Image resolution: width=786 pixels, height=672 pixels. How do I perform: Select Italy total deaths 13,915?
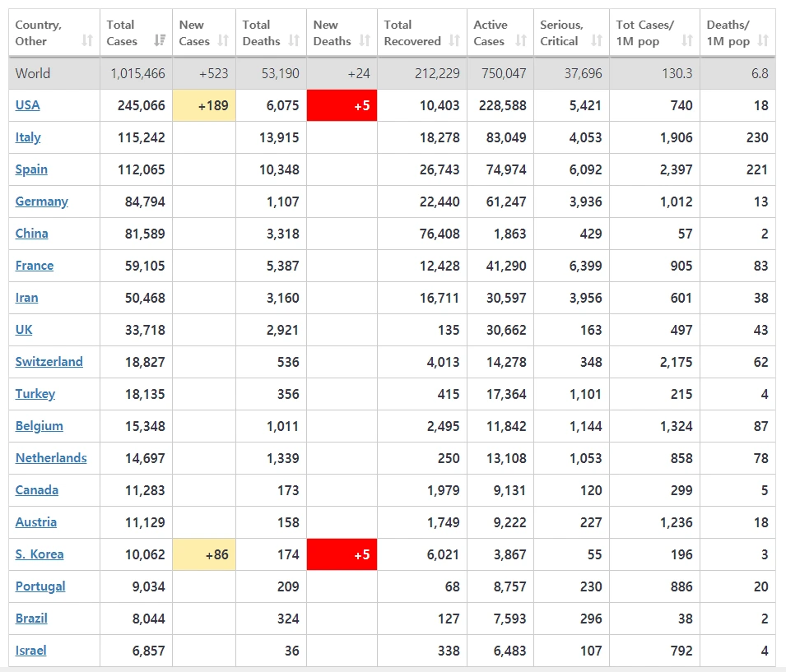pos(279,137)
